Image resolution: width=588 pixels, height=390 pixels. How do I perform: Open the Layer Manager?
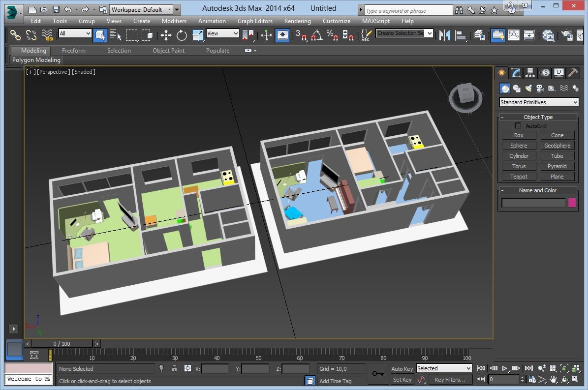(x=479, y=35)
